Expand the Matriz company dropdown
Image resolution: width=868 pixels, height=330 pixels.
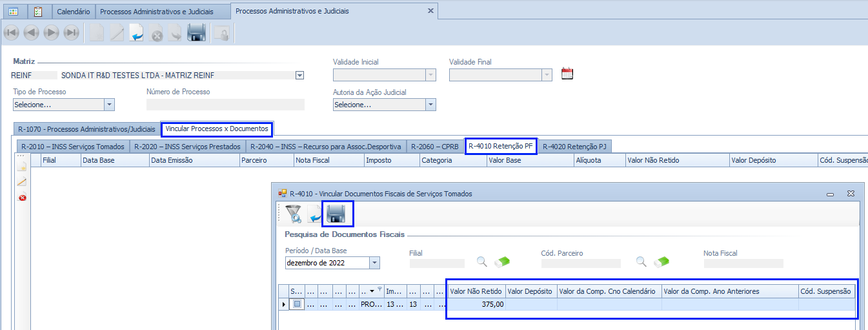pyautogui.click(x=299, y=75)
